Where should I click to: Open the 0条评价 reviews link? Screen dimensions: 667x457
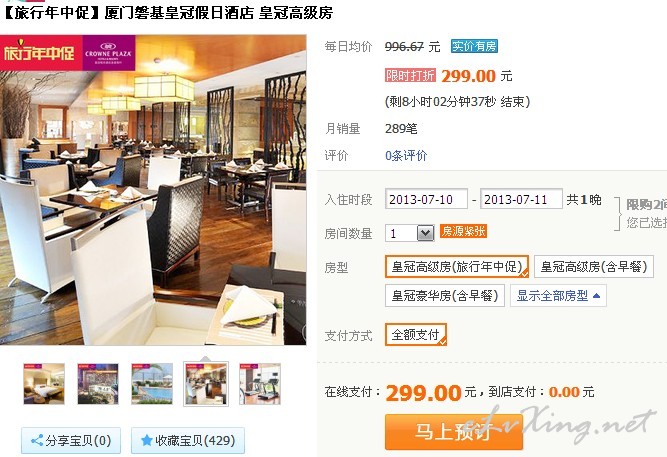click(406, 155)
